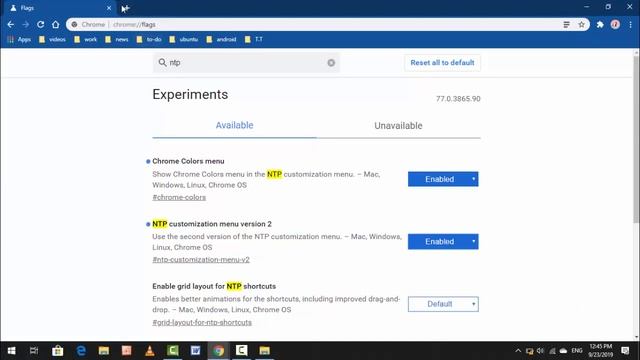Click the Reset all to default button
The height and width of the screenshot is (360, 640).
[442, 63]
